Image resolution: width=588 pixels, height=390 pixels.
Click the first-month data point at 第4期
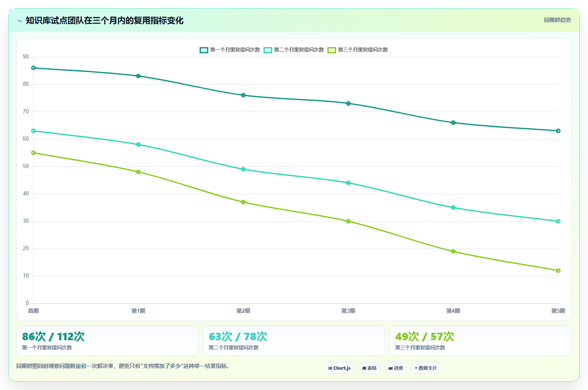453,122
